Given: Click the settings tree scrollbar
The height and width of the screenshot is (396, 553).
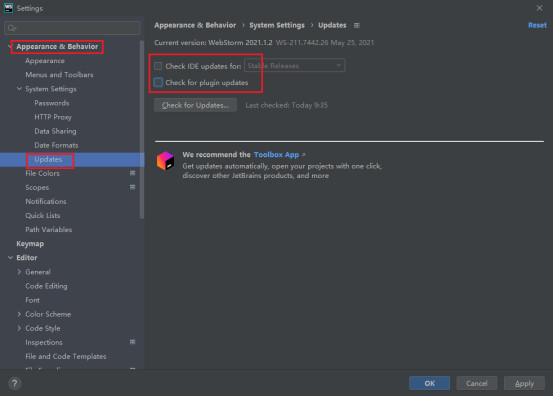Looking at the screenshot, I should 142,130.
